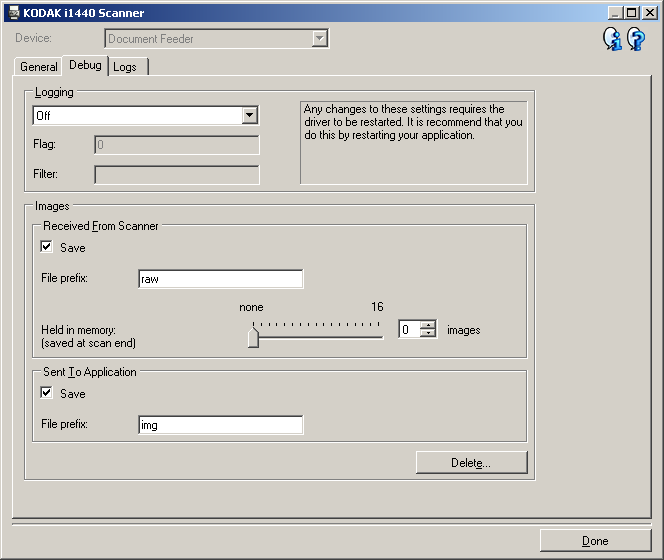Screen dimensions: 664x560
Task: Minimize the KODAK i1440 Scanner window
Action: click(614, 13)
